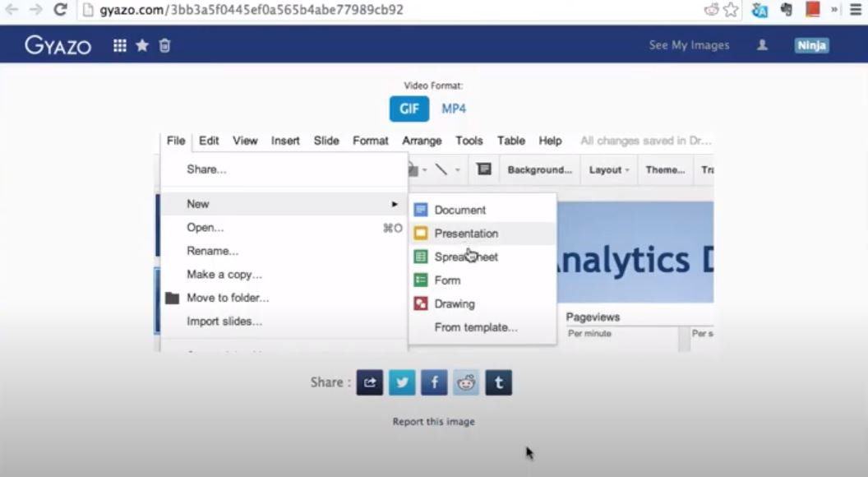868x477 pixels.
Task: Click the Theme... toolbar button
Action: (x=665, y=170)
